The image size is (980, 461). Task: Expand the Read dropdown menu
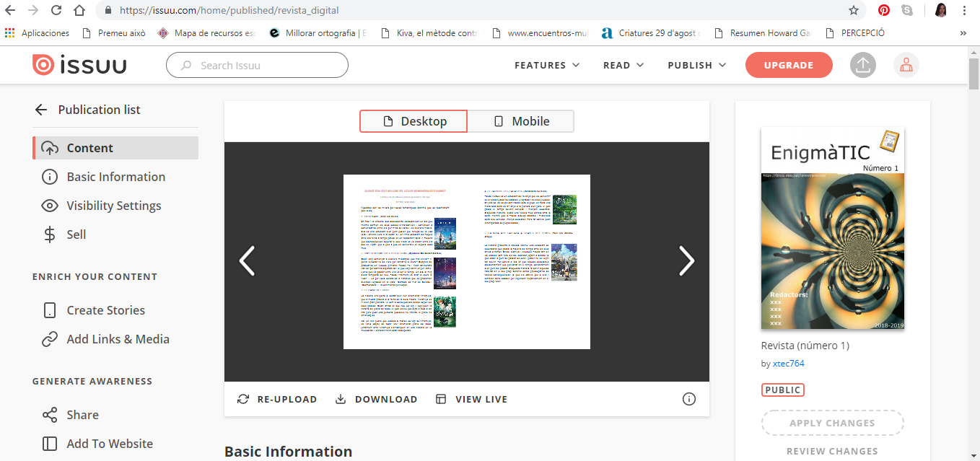pos(623,65)
